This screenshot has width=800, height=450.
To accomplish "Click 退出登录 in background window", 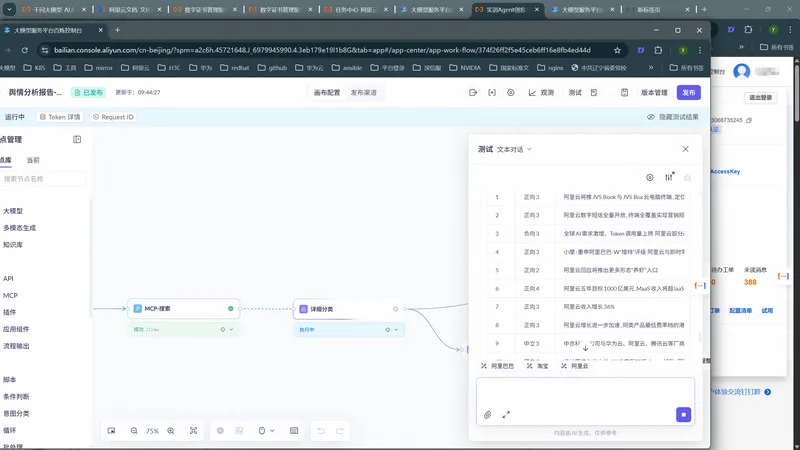I will (761, 97).
